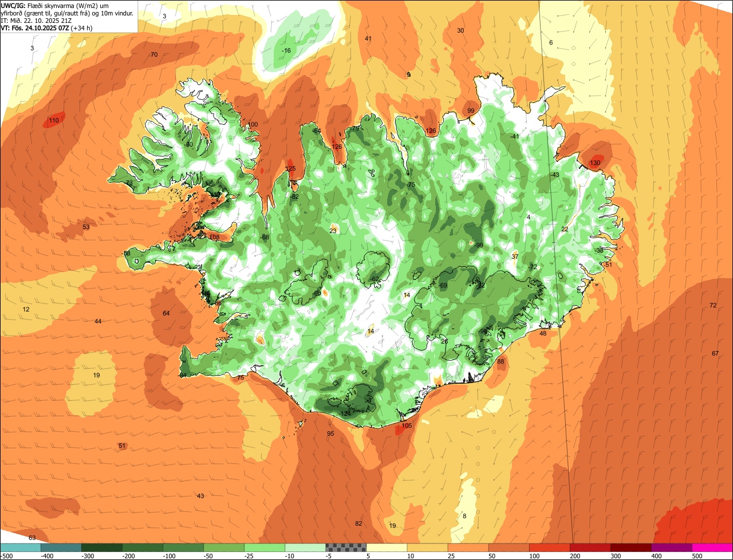Click the legend swatch between 25 and 50
Image resolution: width=733 pixels, height=560 pixels.
point(468,547)
